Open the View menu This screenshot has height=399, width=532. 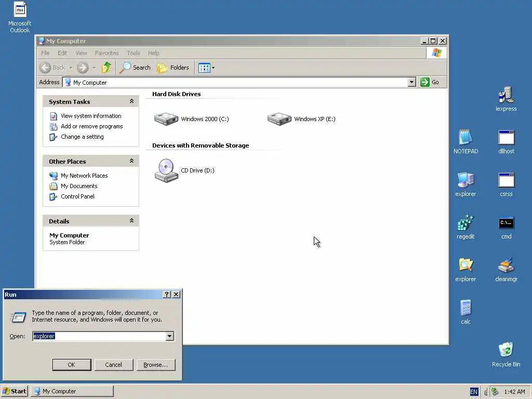(x=81, y=53)
